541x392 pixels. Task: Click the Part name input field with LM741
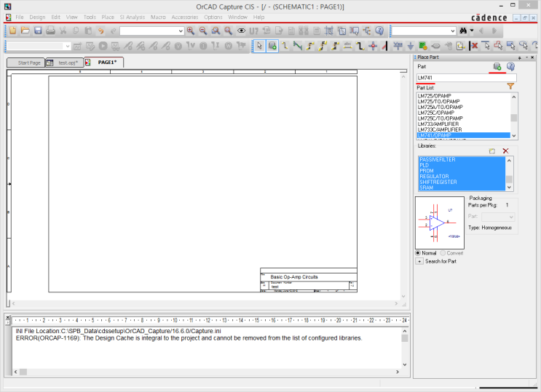click(467, 78)
